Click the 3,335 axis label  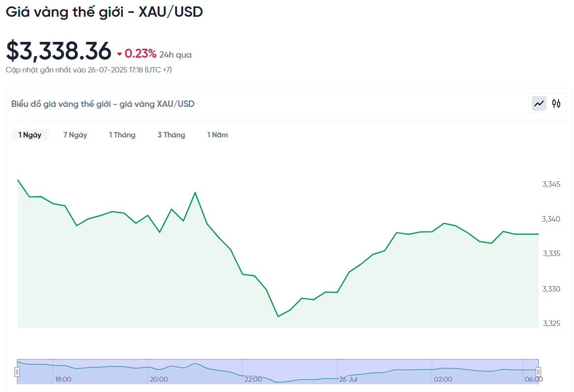click(x=552, y=254)
